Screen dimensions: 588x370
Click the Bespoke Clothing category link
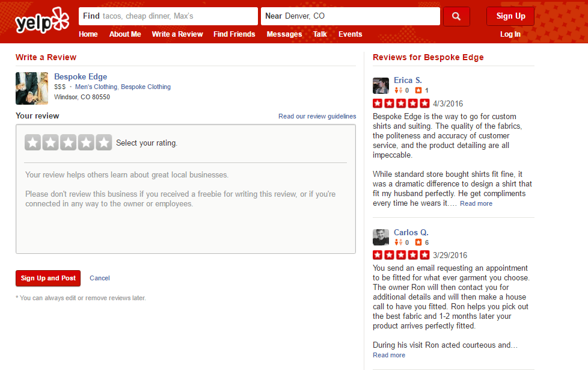pos(146,87)
